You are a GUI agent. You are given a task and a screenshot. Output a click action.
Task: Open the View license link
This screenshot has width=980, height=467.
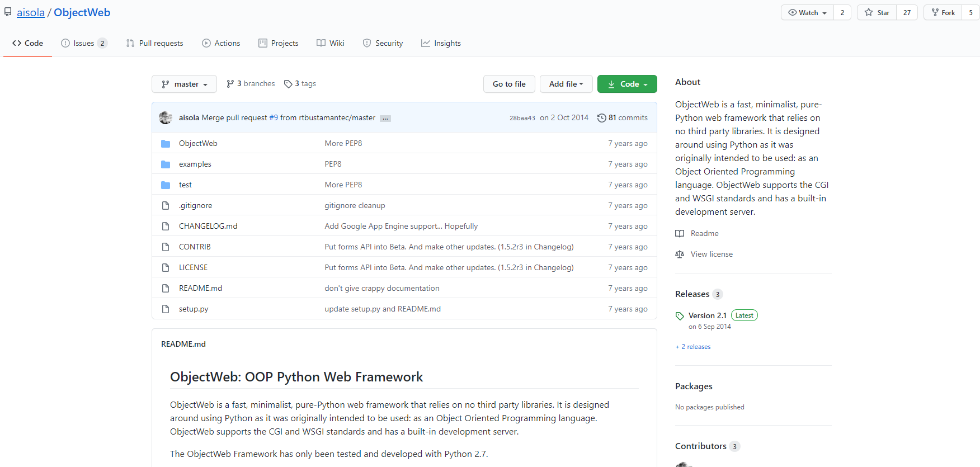pos(711,254)
